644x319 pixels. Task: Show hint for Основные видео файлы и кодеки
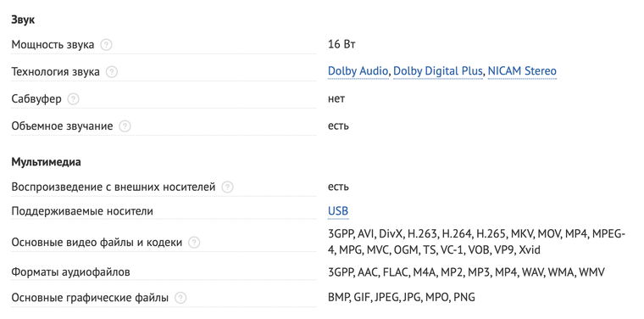click(194, 243)
